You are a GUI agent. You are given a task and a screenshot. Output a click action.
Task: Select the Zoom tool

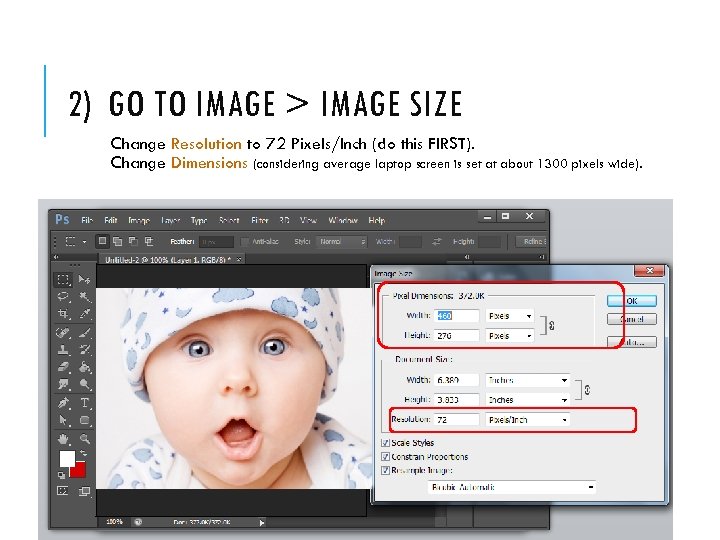[84, 439]
